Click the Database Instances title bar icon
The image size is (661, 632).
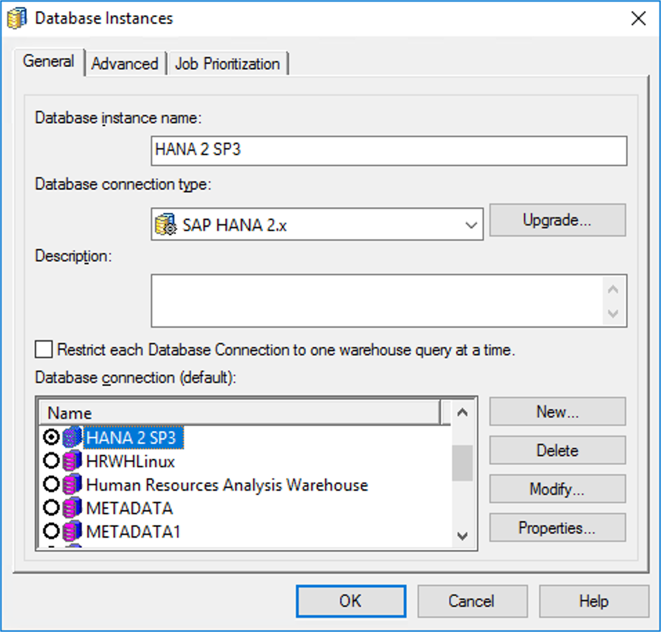point(17,19)
